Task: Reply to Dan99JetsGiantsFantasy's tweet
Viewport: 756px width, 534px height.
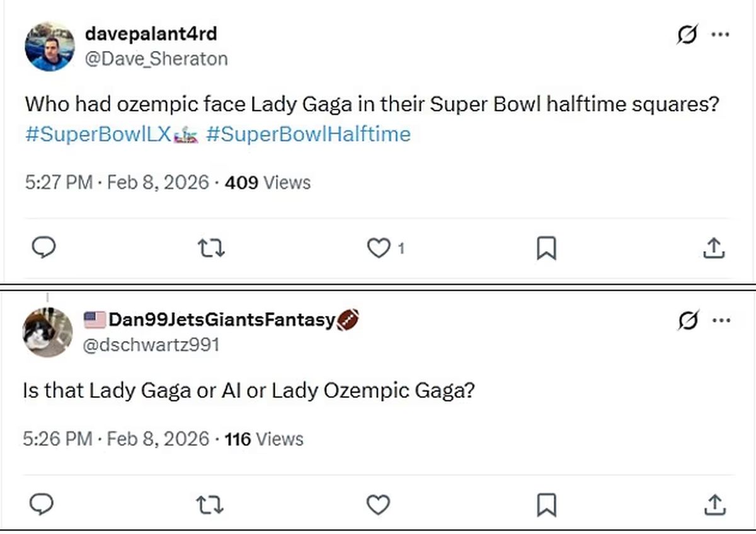Action: (x=42, y=505)
